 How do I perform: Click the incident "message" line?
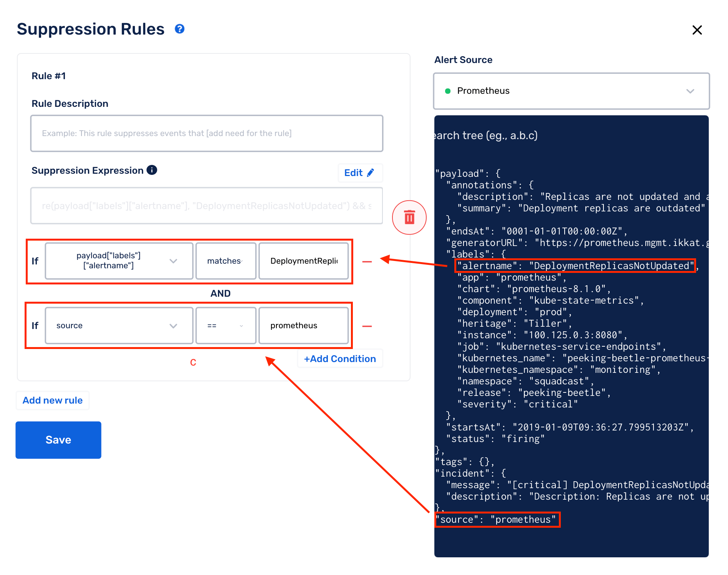[x=577, y=485]
